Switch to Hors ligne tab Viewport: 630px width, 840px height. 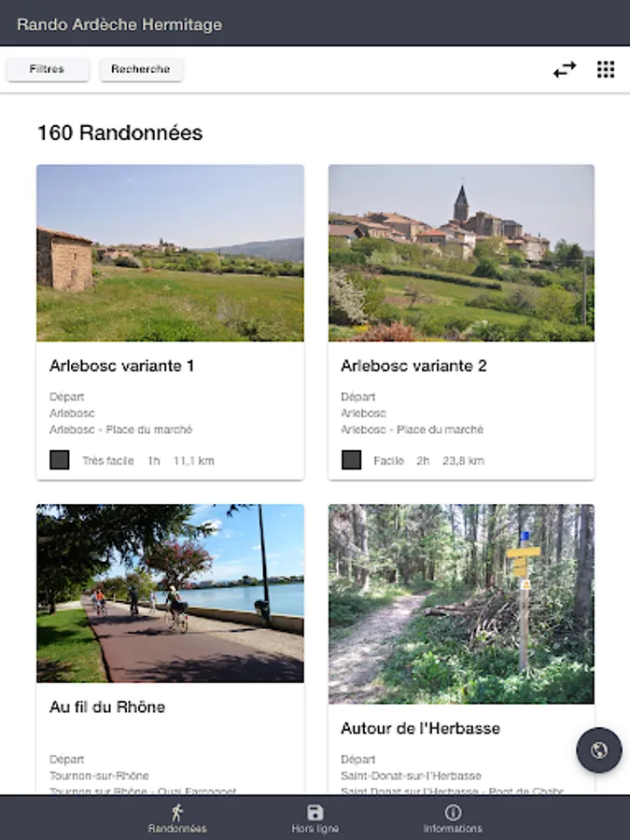click(315, 818)
